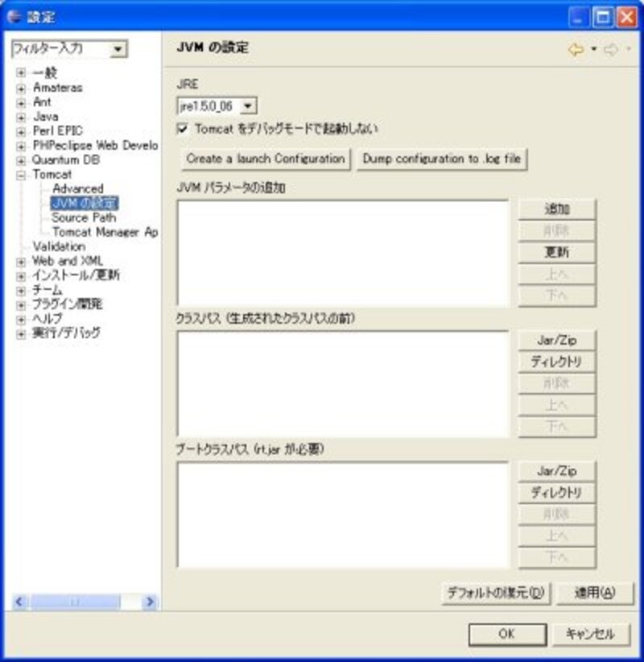Select Tomcat Manager App item

(x=105, y=232)
